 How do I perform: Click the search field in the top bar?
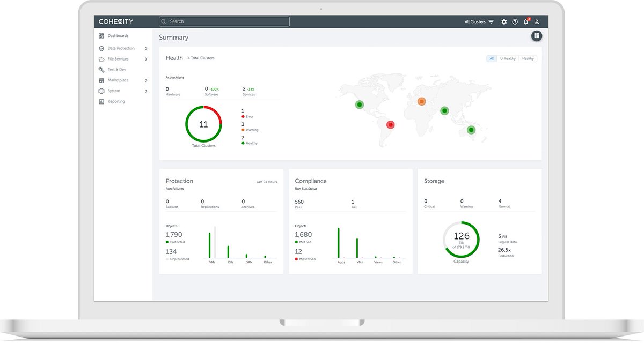[x=224, y=21]
